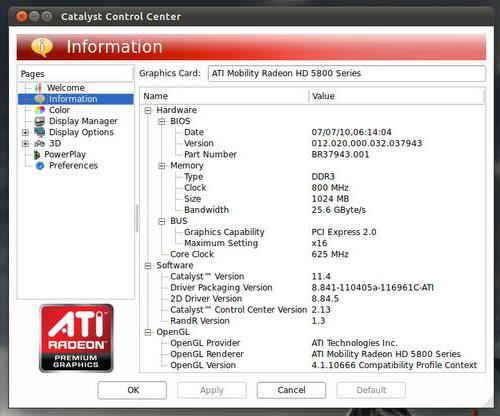
Task: Open the Color page icon
Action: click(40, 110)
